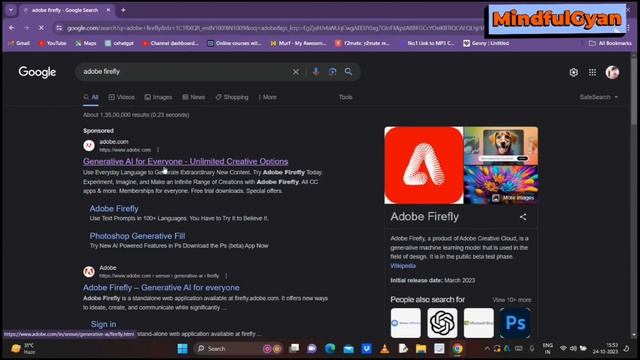The height and width of the screenshot is (360, 640).
Task: Switch to the Shopping tab
Action: (x=232, y=97)
